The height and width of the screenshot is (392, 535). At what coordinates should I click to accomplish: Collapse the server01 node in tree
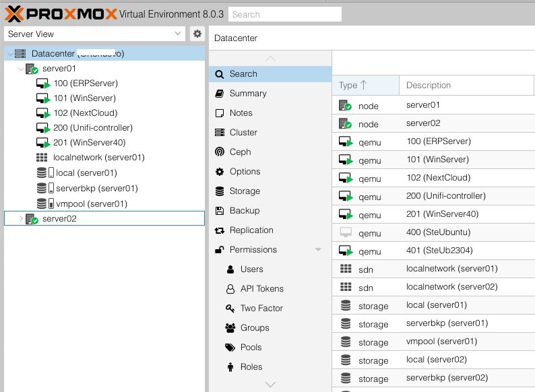point(21,69)
